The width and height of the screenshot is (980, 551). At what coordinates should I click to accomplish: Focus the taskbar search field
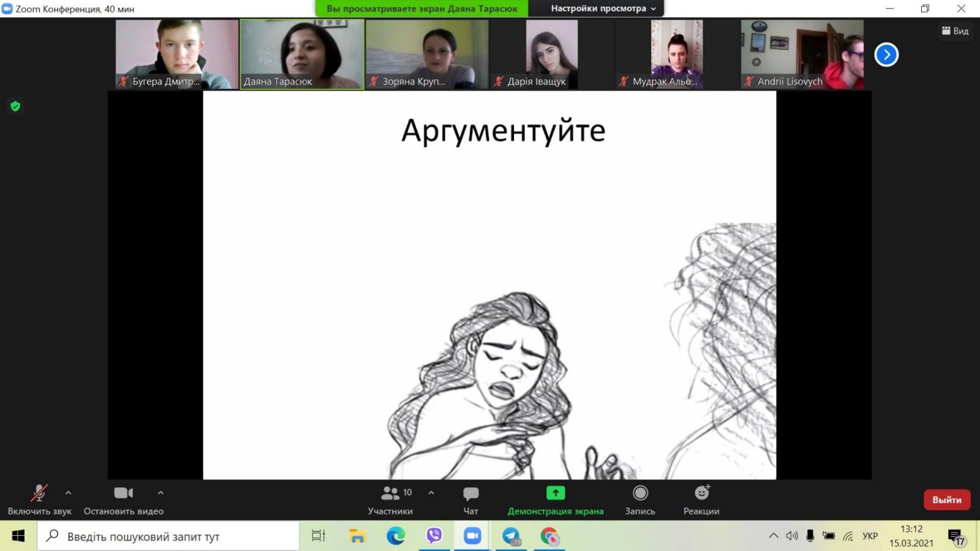tap(168, 536)
